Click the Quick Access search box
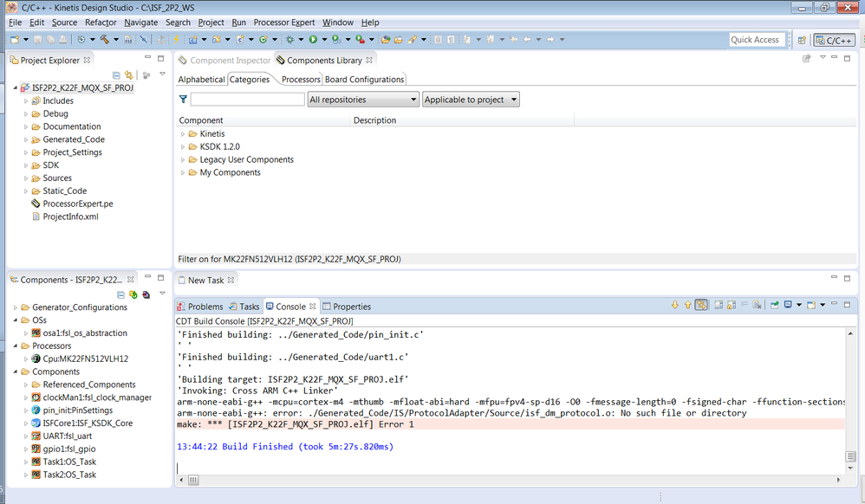Image resolution: width=865 pixels, height=504 pixels. (x=757, y=40)
